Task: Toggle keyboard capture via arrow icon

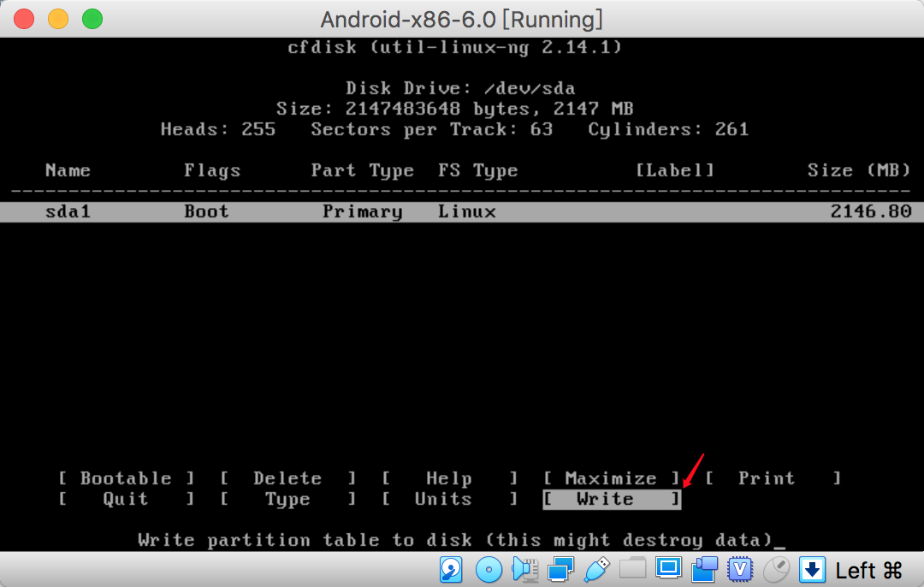Action: [x=811, y=567]
